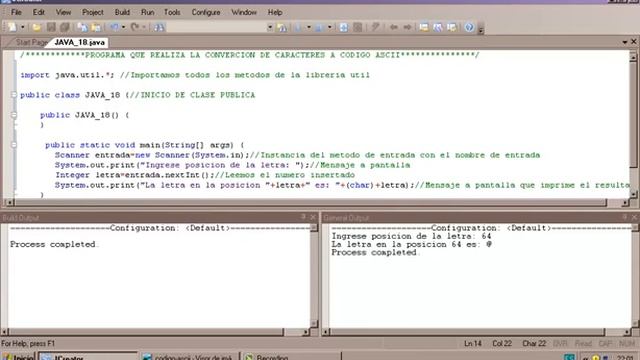Click the General Output horizontal scrollbar
640x360 pixels.
(476, 332)
